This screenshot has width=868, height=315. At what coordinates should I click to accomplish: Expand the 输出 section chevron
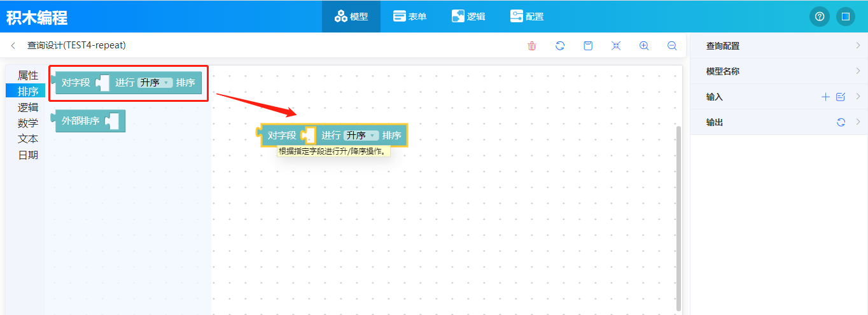pyautogui.click(x=858, y=122)
